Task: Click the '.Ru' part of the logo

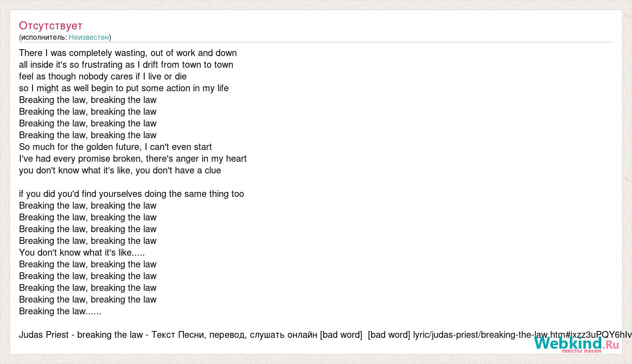Action: pos(610,345)
